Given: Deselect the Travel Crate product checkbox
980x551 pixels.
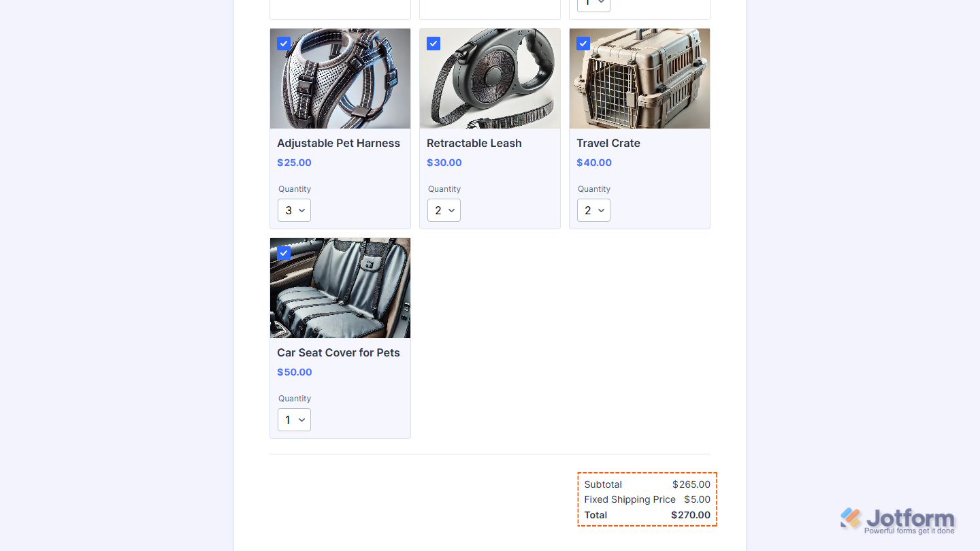Looking at the screenshot, I should 583,44.
